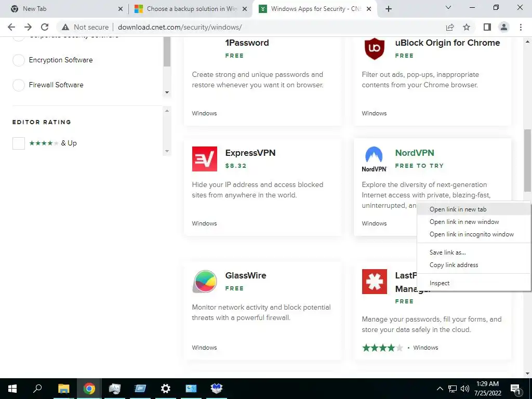This screenshot has width=532, height=399.
Task: Open the Windows Start menu
Action: coord(12,389)
